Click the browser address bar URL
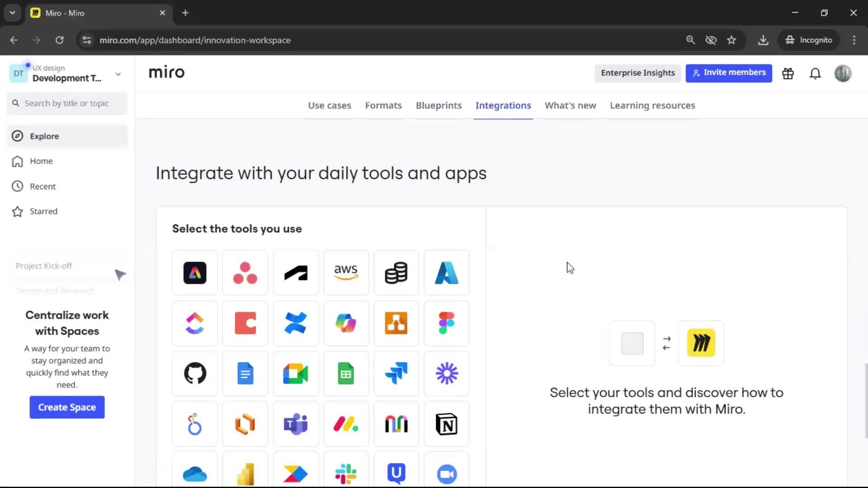Viewport: 868px width, 488px height. pyautogui.click(x=195, y=40)
